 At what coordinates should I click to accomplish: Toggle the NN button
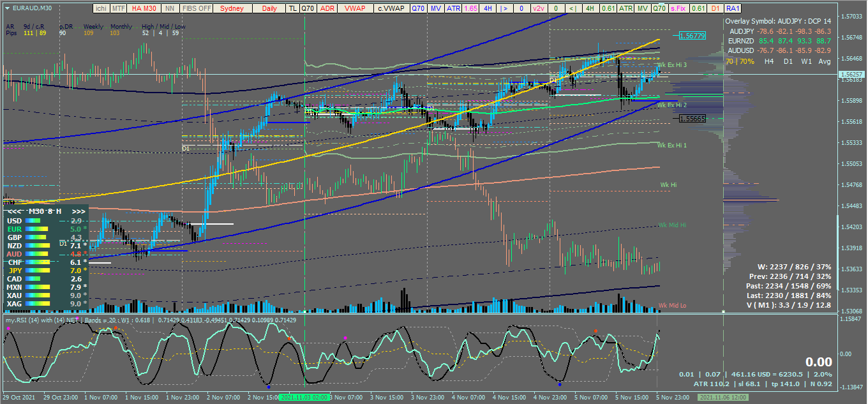click(169, 8)
